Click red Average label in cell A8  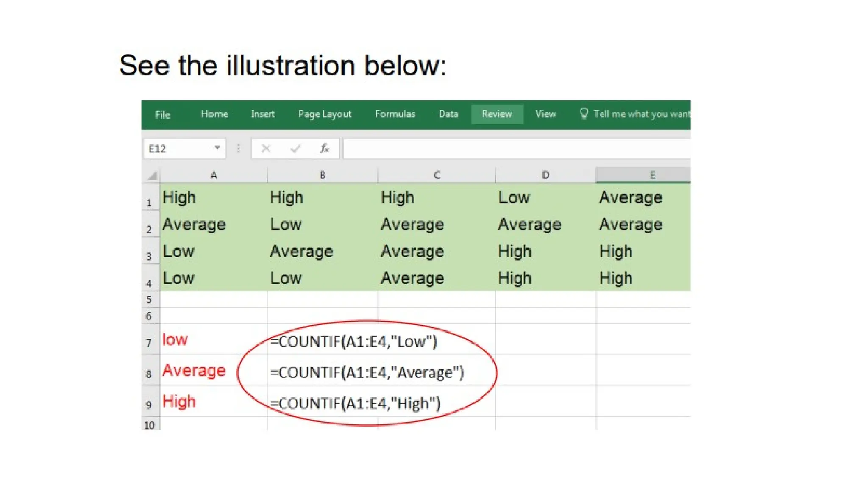tap(194, 371)
